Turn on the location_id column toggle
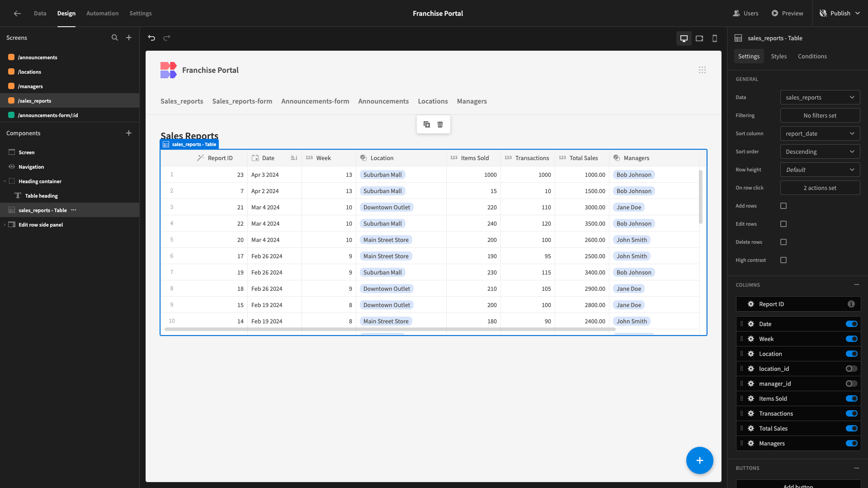This screenshot has height=488, width=868. point(851,369)
